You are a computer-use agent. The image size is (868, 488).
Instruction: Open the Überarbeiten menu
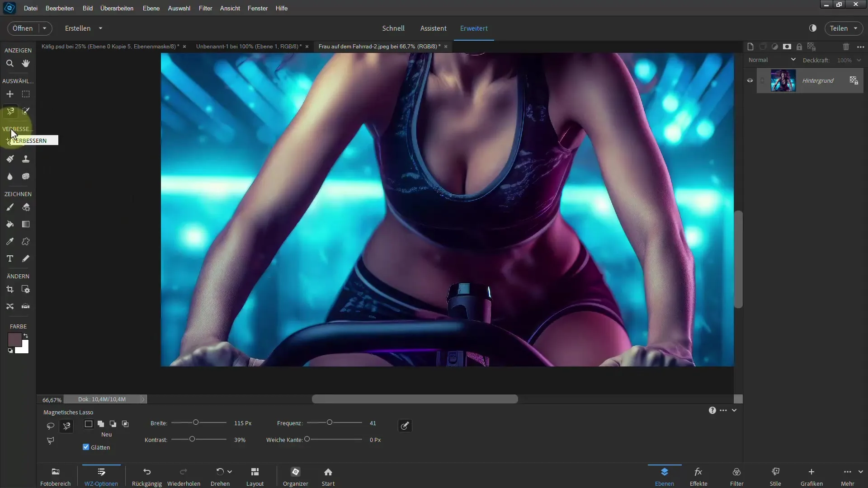[x=117, y=8]
